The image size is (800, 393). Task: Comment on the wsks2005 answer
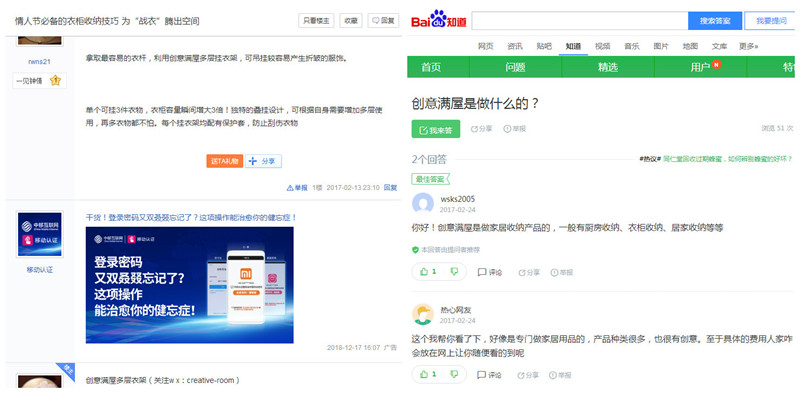[490, 273]
